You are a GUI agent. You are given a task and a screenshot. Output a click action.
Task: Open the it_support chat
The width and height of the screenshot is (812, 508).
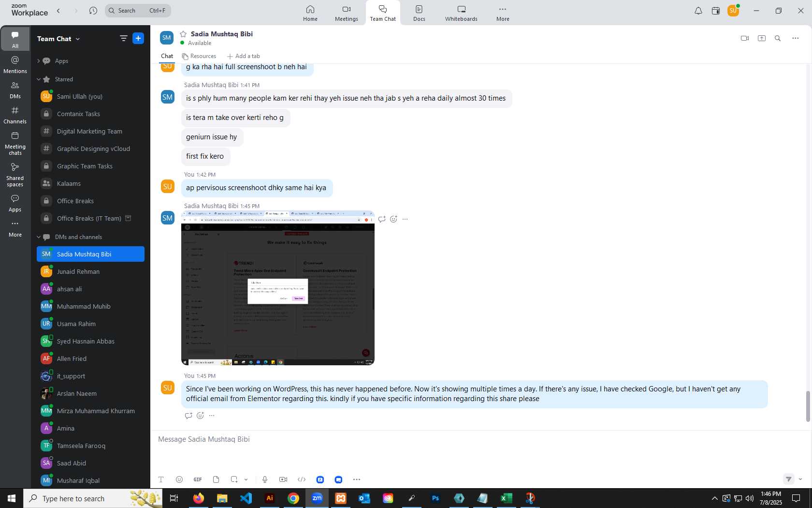pyautogui.click(x=90, y=376)
